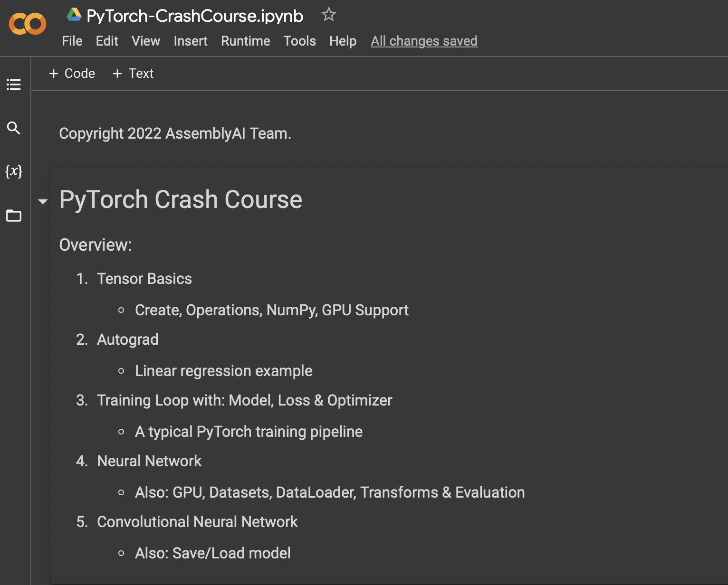Collapse the PyTorch Crash Course section arrow
728x585 pixels.
[43, 201]
